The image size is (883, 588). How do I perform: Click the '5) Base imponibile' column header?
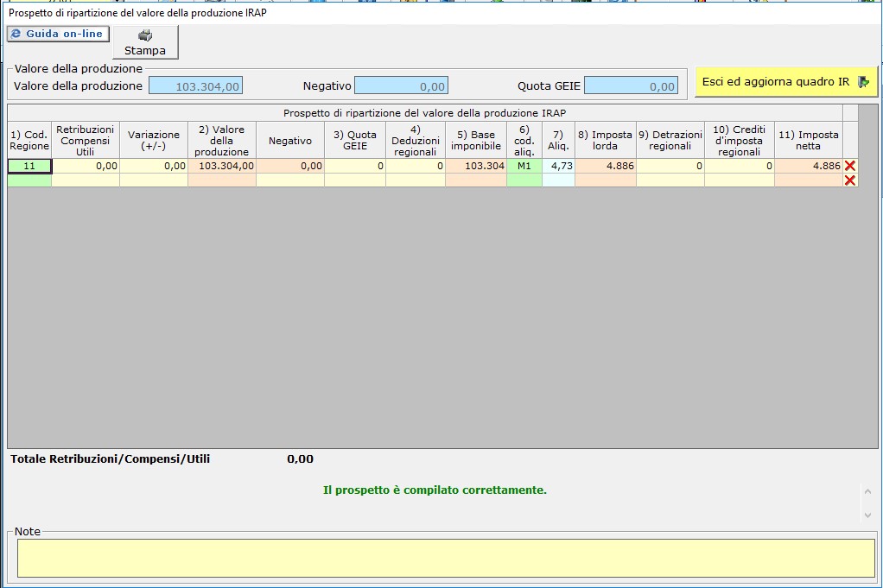[x=476, y=140]
